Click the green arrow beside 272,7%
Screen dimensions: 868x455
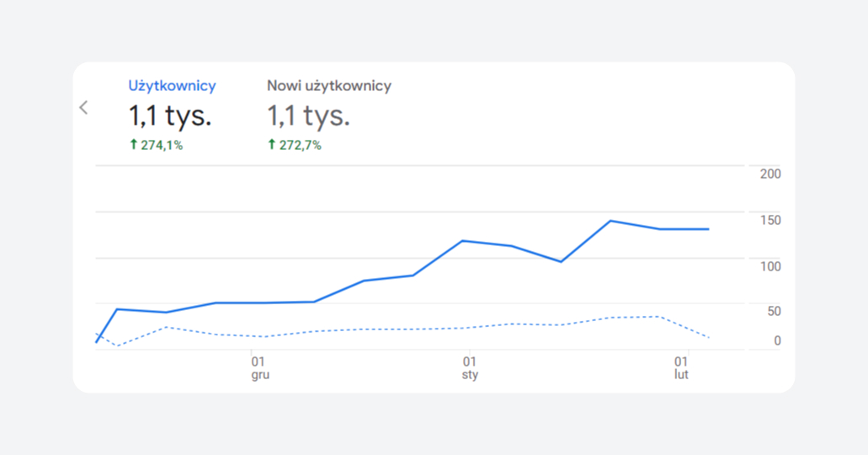pos(272,145)
